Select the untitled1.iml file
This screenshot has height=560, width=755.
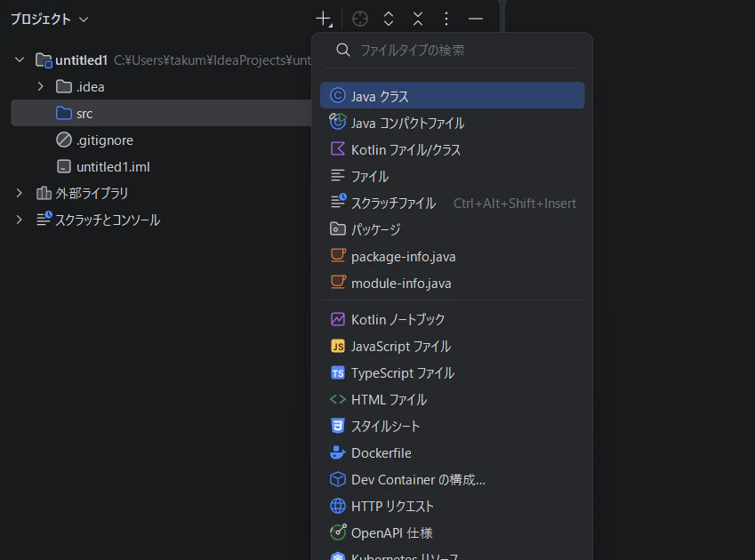(x=113, y=167)
